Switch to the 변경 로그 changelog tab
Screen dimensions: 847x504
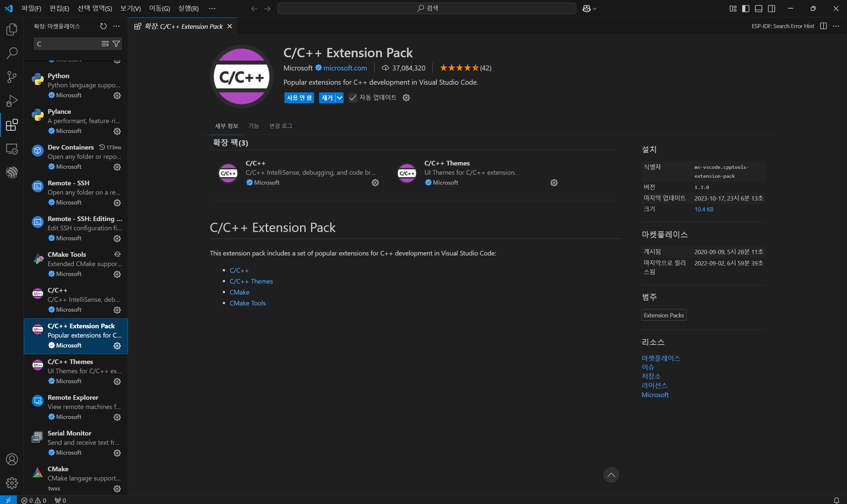(281, 126)
